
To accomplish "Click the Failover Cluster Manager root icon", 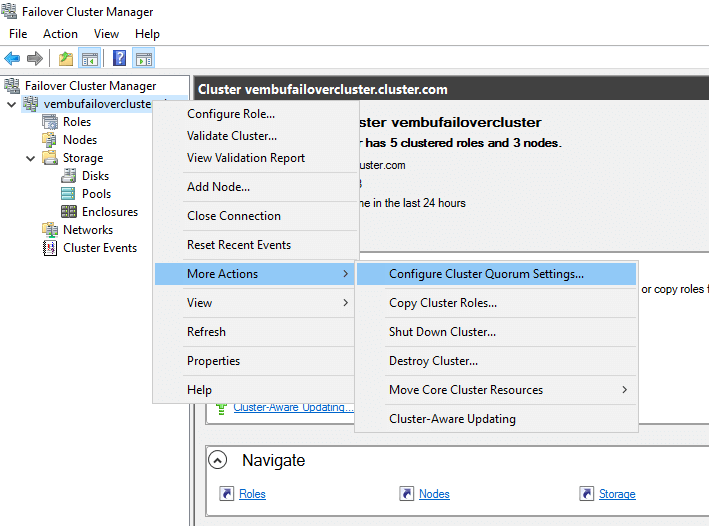I will click(x=12, y=85).
